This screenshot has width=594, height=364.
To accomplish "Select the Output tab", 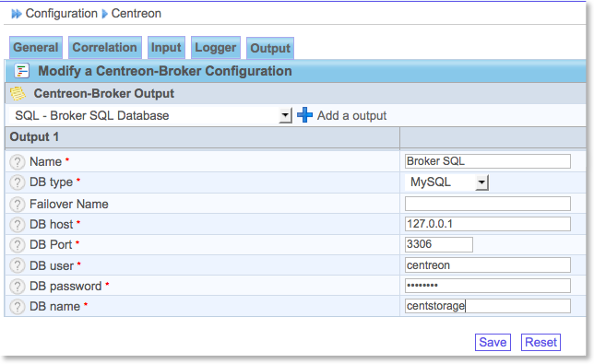I will click(x=270, y=49).
